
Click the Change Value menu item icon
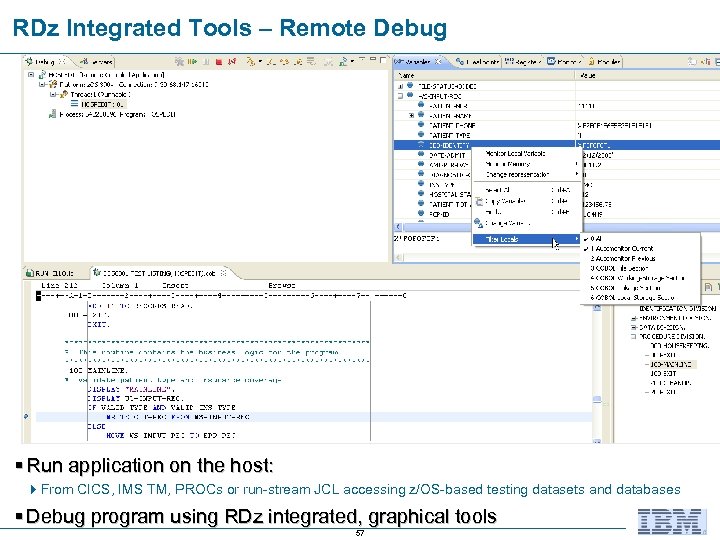point(479,223)
